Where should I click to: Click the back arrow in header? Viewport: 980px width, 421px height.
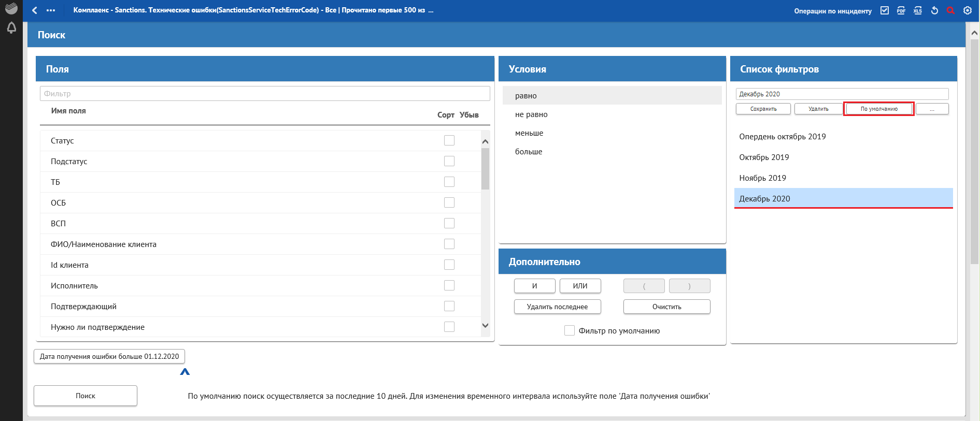click(35, 10)
